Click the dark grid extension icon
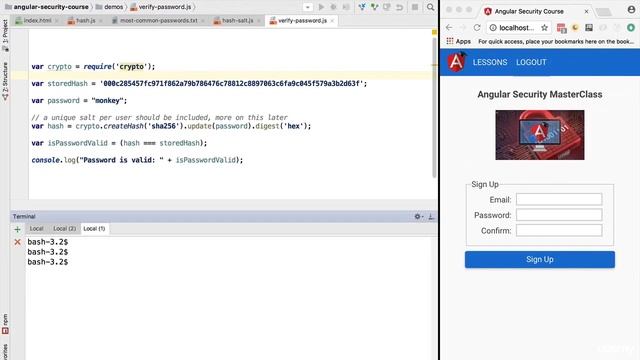 589,27
